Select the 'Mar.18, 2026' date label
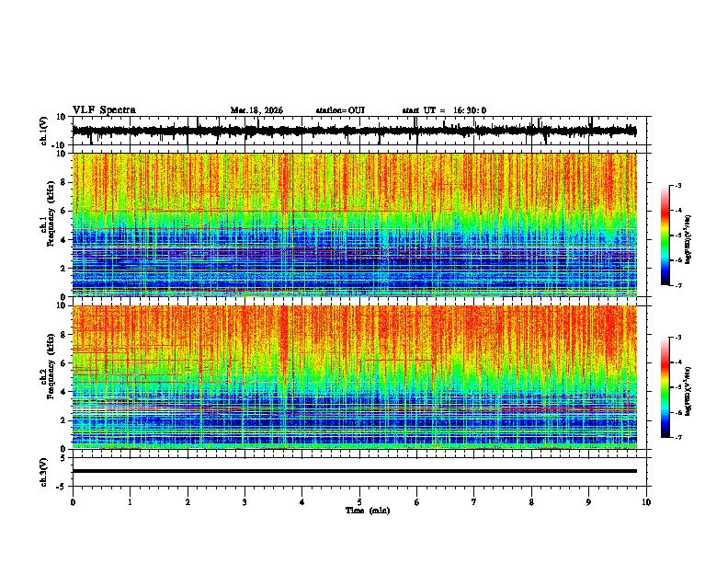This screenshot has height=563, width=728. click(256, 110)
